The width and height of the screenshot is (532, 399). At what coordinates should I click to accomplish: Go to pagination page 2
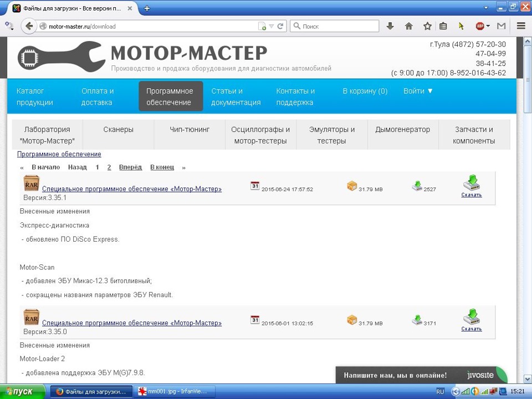click(x=109, y=167)
